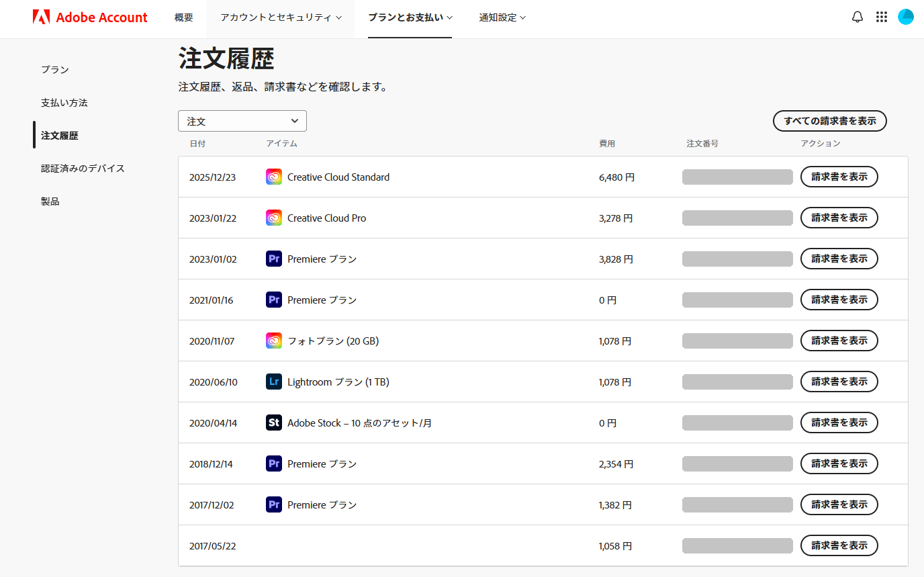This screenshot has width=924, height=577.
Task: Click the Premiere icon in 2017/12/02 row
Action: pyautogui.click(x=274, y=505)
